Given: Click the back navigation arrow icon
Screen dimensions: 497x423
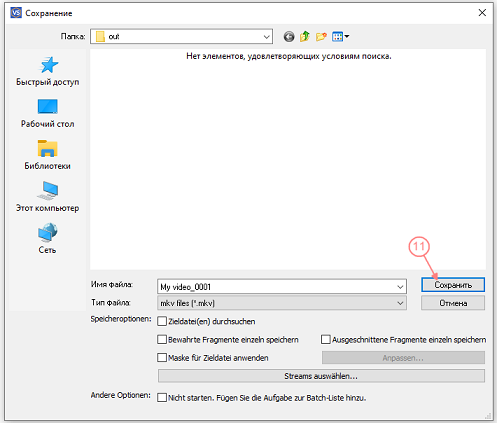Looking at the screenshot, I should click(289, 36).
